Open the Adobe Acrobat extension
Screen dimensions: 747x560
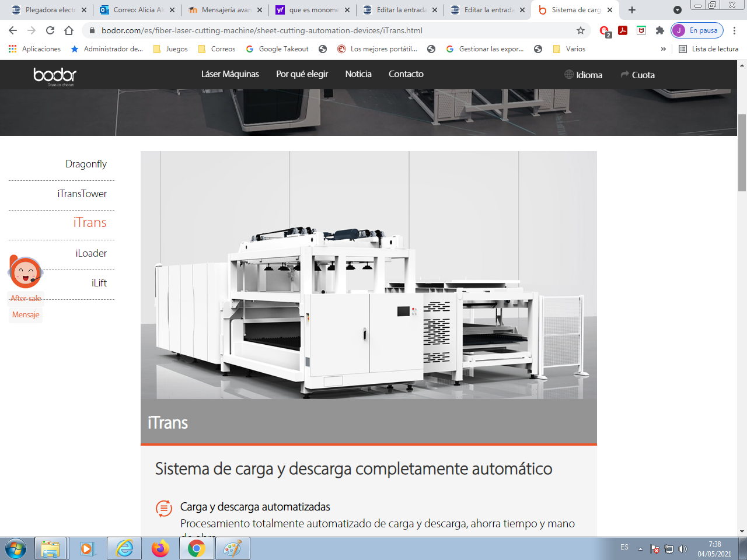(623, 30)
